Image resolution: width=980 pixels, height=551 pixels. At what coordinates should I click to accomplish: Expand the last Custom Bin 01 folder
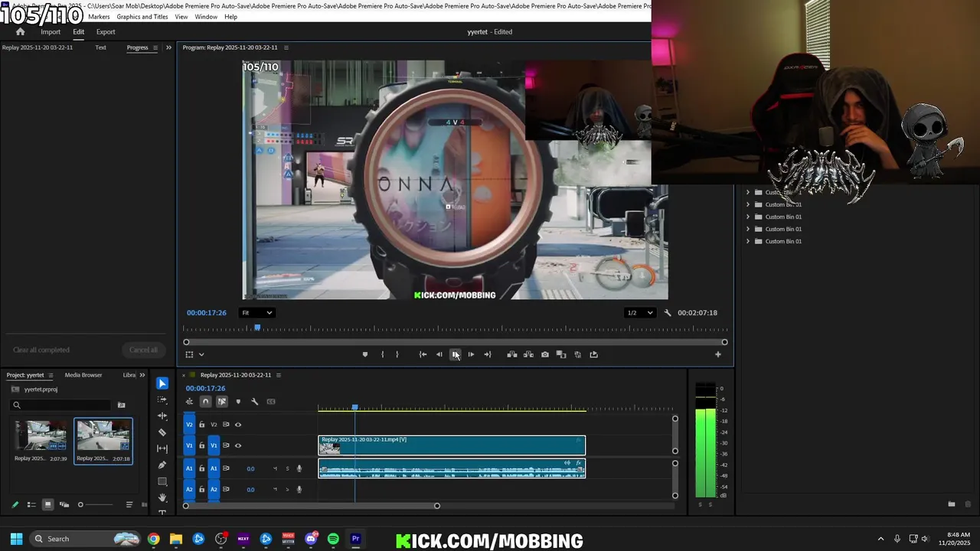(x=748, y=241)
